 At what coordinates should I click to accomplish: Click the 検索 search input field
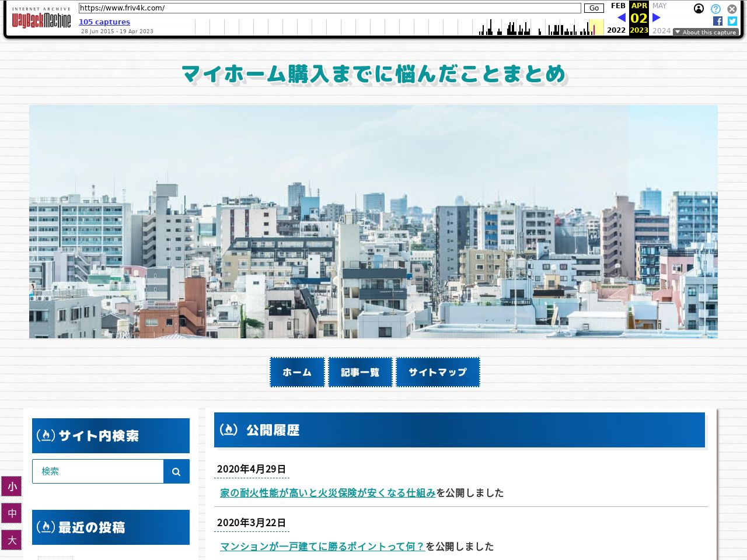coord(98,471)
